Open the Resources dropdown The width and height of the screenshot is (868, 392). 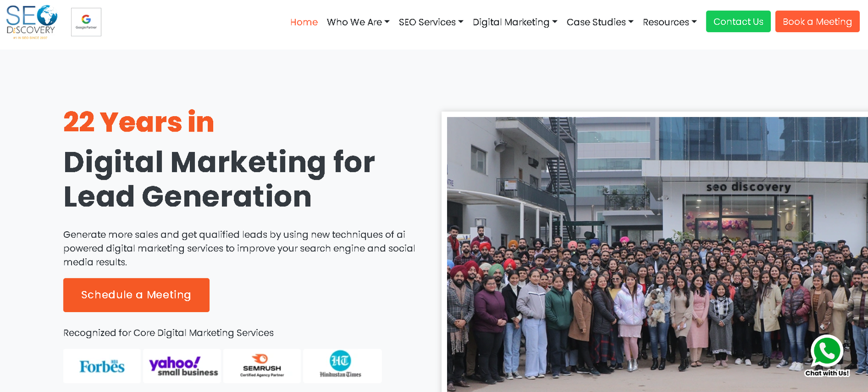click(670, 22)
